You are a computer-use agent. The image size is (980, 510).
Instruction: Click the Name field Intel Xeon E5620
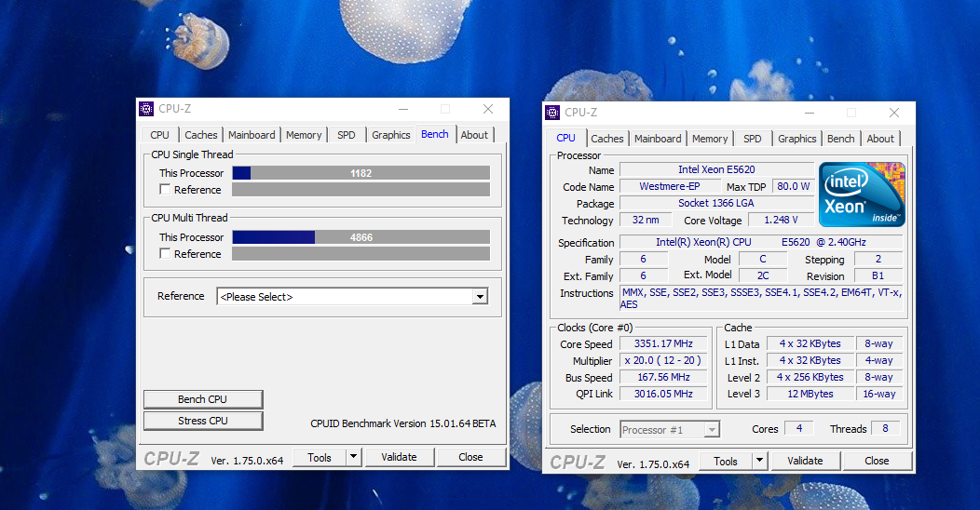click(x=717, y=169)
